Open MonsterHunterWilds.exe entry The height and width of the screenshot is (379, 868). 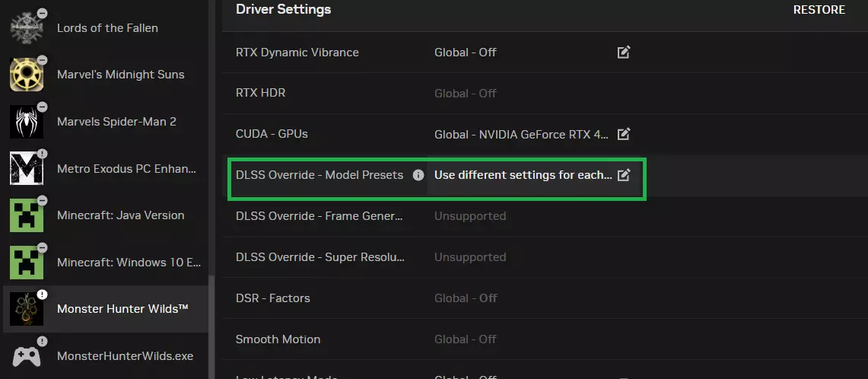[105, 355]
